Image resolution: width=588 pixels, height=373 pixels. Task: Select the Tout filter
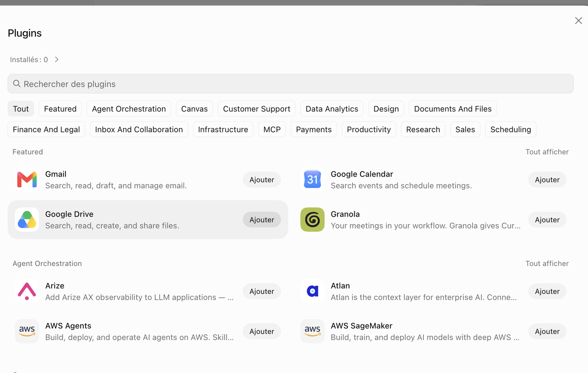[x=21, y=109]
